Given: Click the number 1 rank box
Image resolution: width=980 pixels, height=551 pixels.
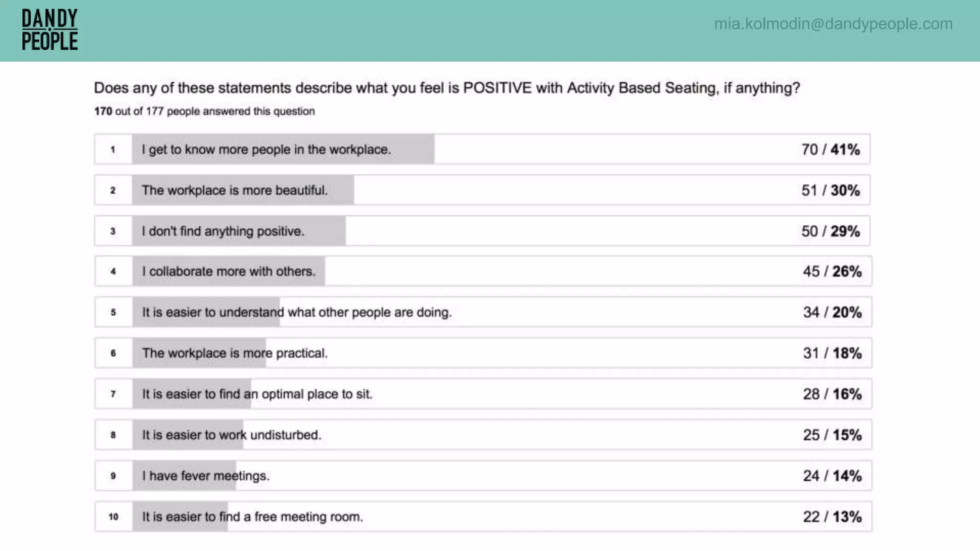Looking at the screenshot, I should coord(113,150).
